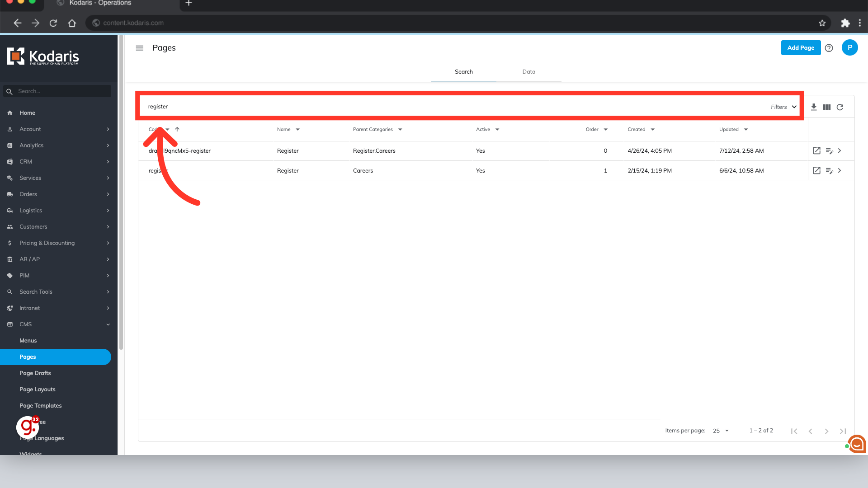Open Page Drafts in the sidebar
The height and width of the screenshot is (488, 868).
point(35,373)
